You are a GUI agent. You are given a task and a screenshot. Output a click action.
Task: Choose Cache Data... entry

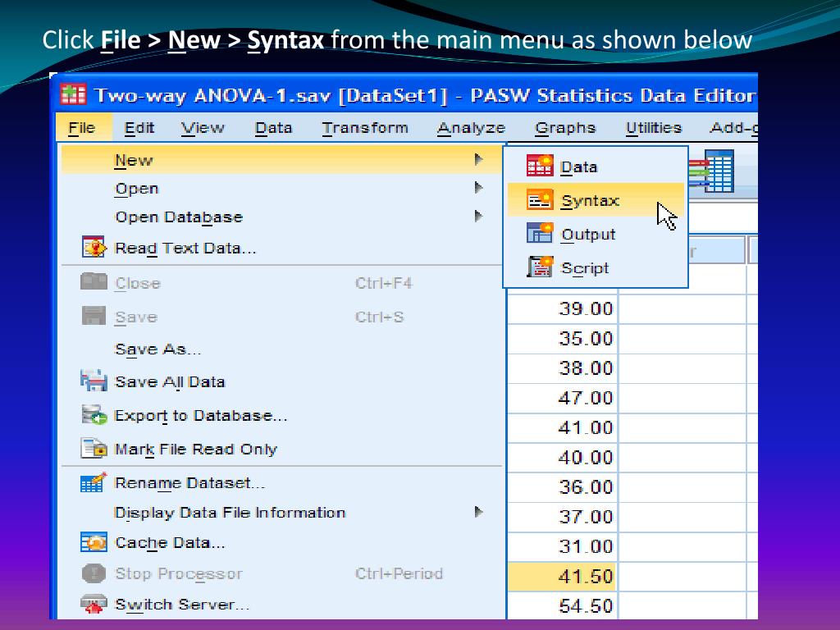(282, 542)
